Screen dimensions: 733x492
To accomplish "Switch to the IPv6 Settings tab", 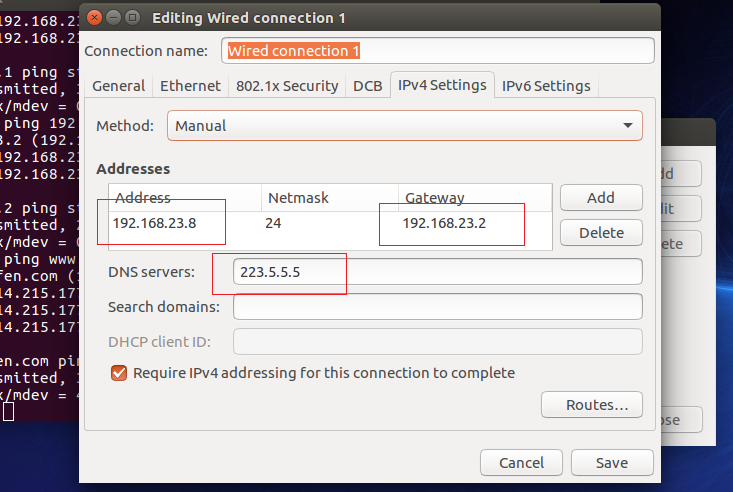I will click(546, 86).
